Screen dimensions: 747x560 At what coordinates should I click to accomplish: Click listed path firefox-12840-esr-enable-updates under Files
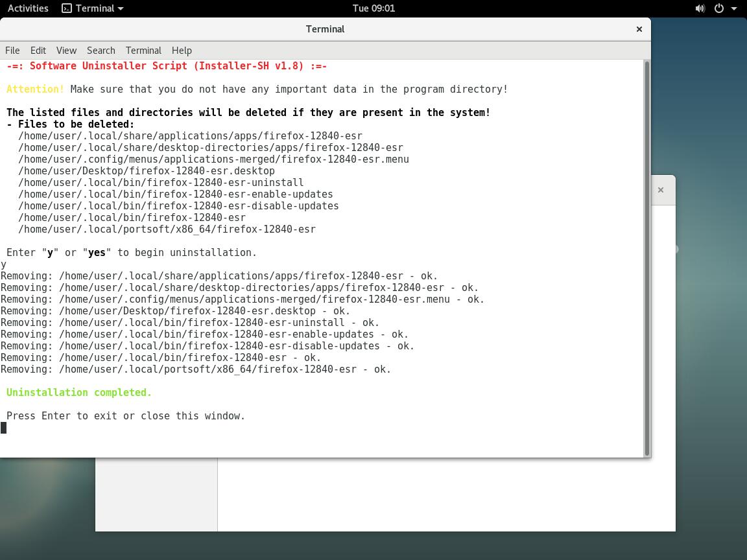pyautogui.click(x=175, y=194)
